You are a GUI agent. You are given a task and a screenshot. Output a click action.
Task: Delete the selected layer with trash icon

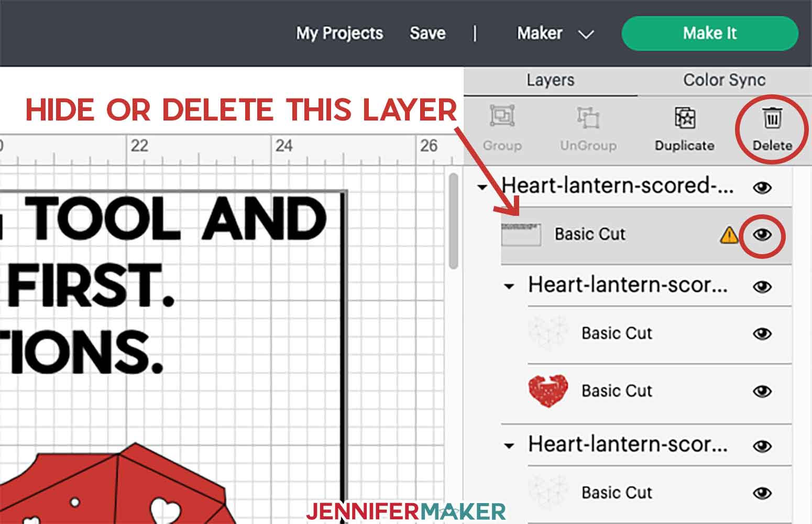pyautogui.click(x=772, y=128)
